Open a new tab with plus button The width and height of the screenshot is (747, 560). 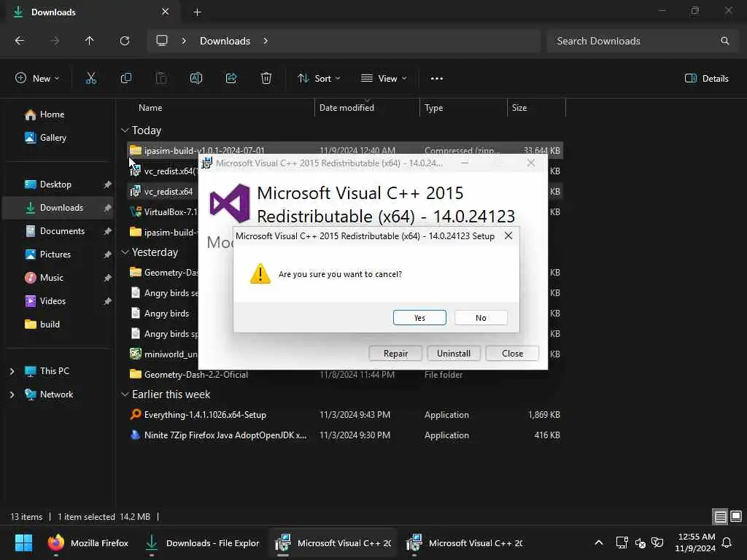click(197, 12)
